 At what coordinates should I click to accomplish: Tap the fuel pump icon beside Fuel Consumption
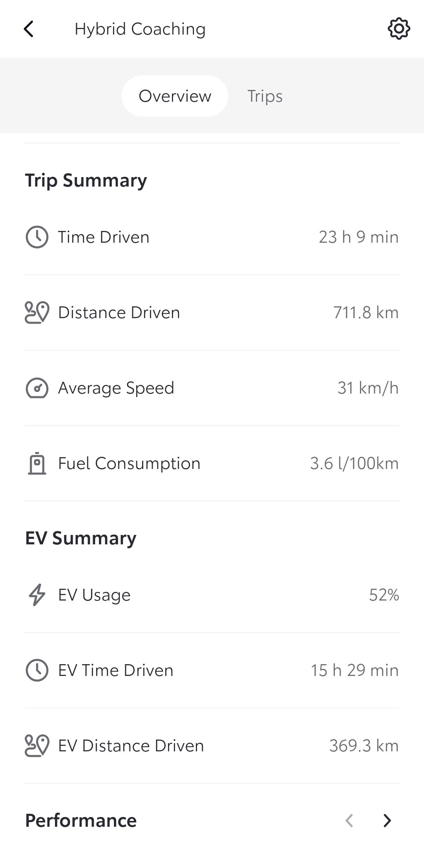tap(37, 463)
